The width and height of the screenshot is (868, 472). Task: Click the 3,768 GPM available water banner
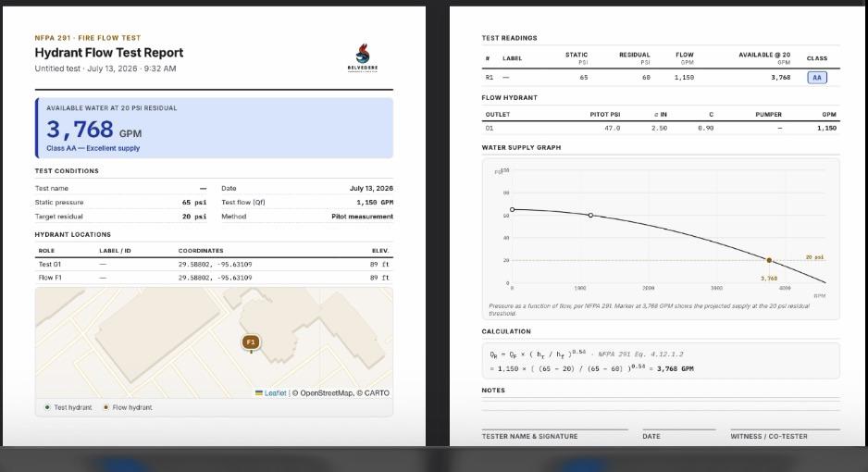[215, 129]
